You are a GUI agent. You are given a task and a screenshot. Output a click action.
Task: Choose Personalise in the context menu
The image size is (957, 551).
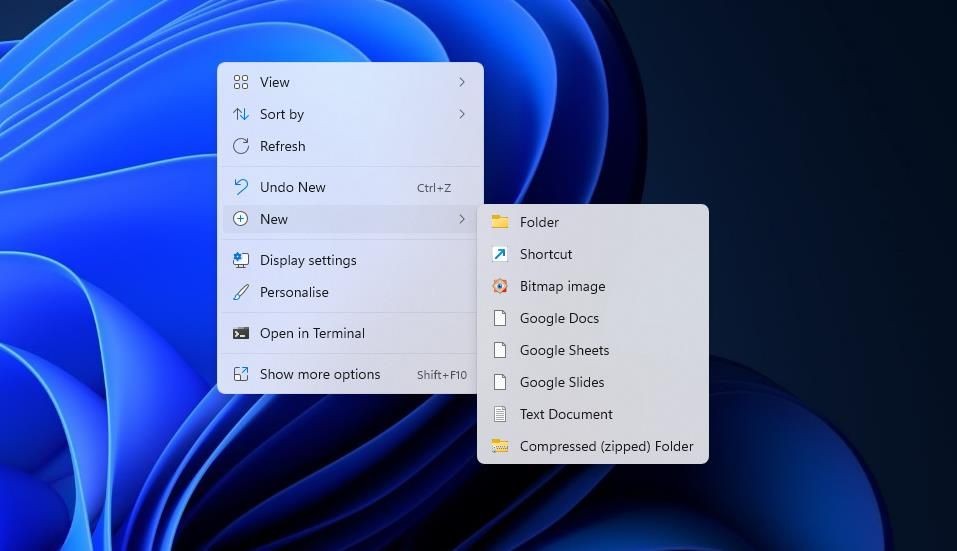350,292
